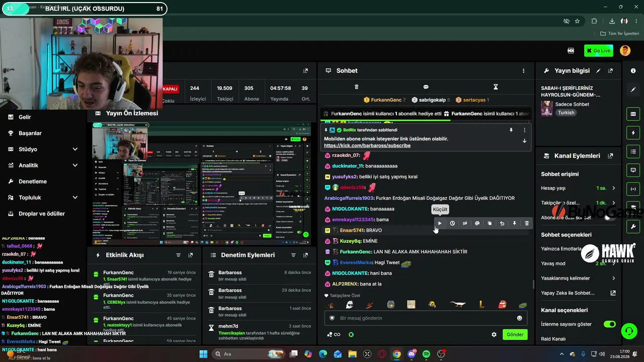Image resolution: width=644 pixels, height=362 pixels.
Task: Click the clock timeout icon in message toolbar
Action: 452,223
